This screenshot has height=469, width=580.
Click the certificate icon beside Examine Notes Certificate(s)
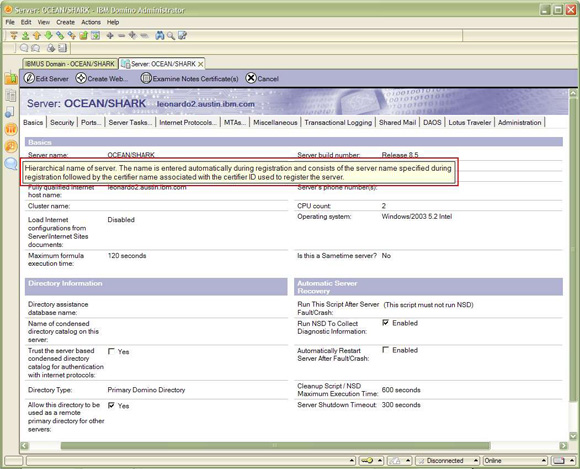pyautogui.click(x=146, y=78)
